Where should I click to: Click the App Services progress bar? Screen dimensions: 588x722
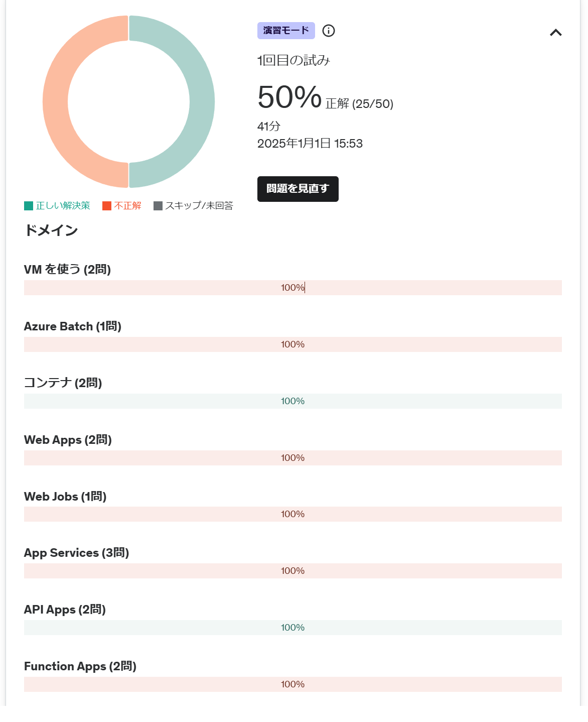coord(292,571)
